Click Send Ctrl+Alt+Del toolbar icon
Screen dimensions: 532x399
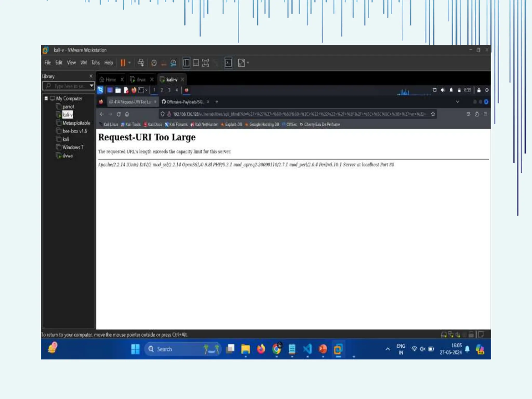pyautogui.click(x=141, y=63)
